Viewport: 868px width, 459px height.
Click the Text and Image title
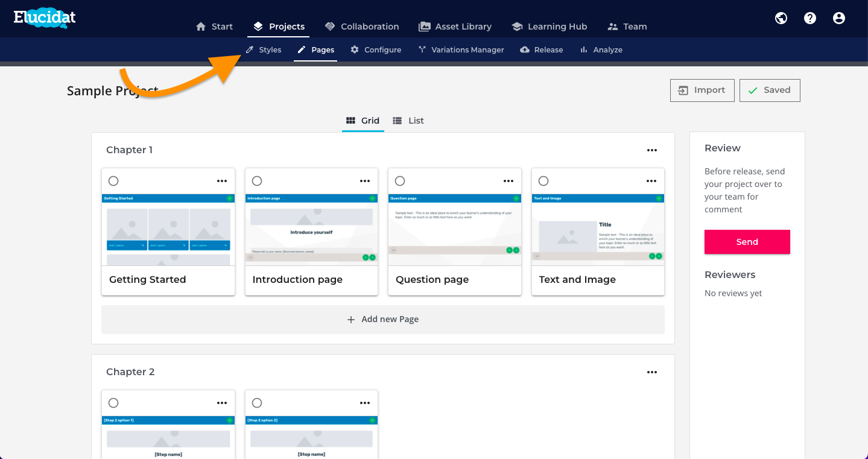(577, 280)
